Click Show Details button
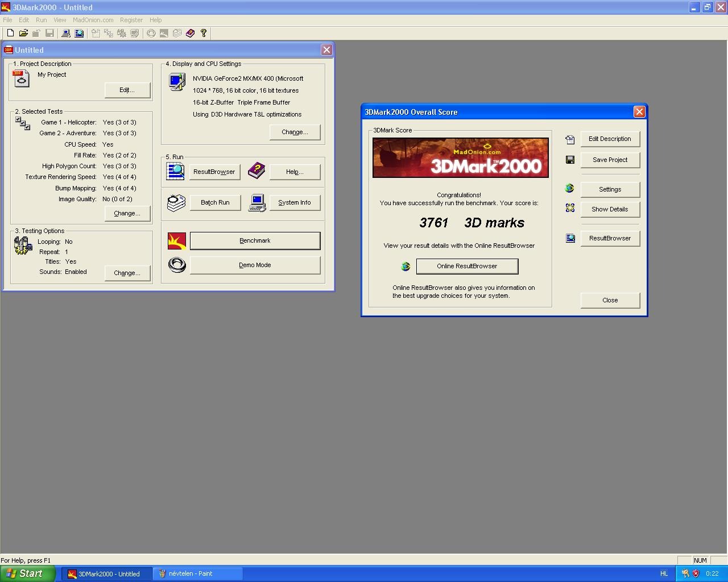The image size is (728, 582). pyautogui.click(x=610, y=209)
